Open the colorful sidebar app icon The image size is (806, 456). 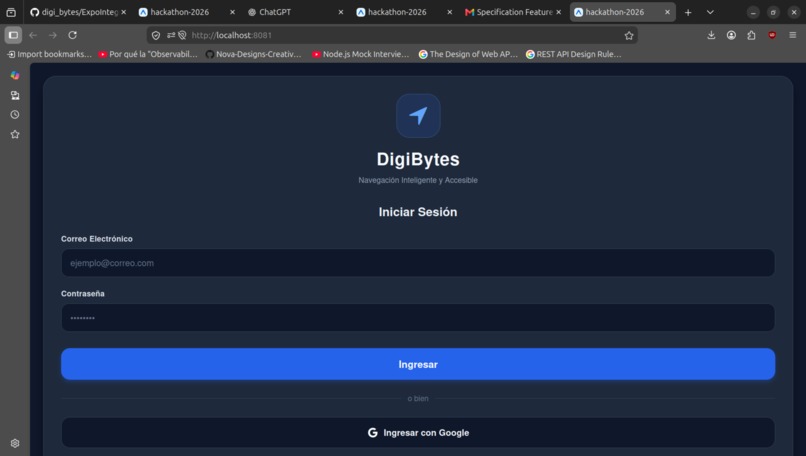point(15,76)
